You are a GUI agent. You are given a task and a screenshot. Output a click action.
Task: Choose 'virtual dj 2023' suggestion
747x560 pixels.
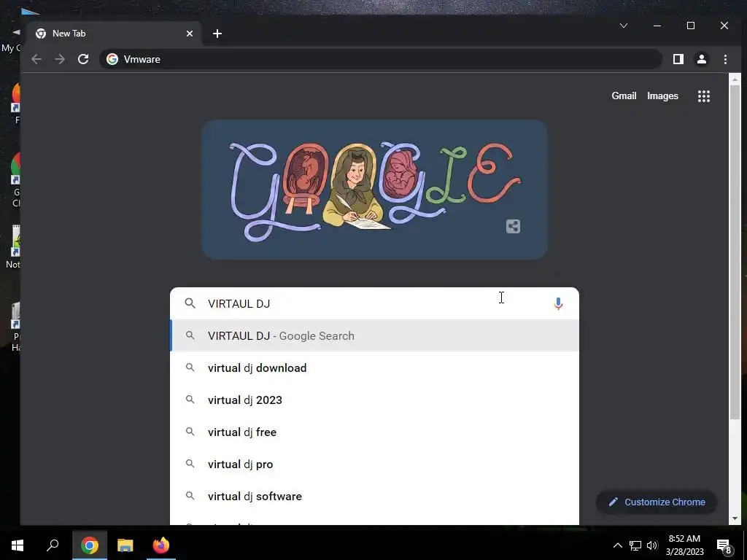pos(374,400)
